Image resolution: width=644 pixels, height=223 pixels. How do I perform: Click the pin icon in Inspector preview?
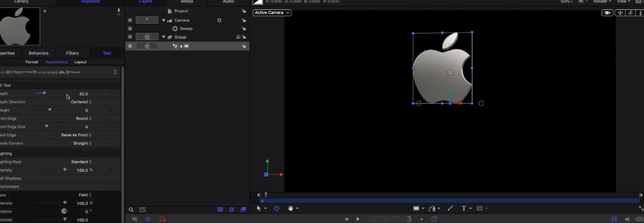pos(119,11)
